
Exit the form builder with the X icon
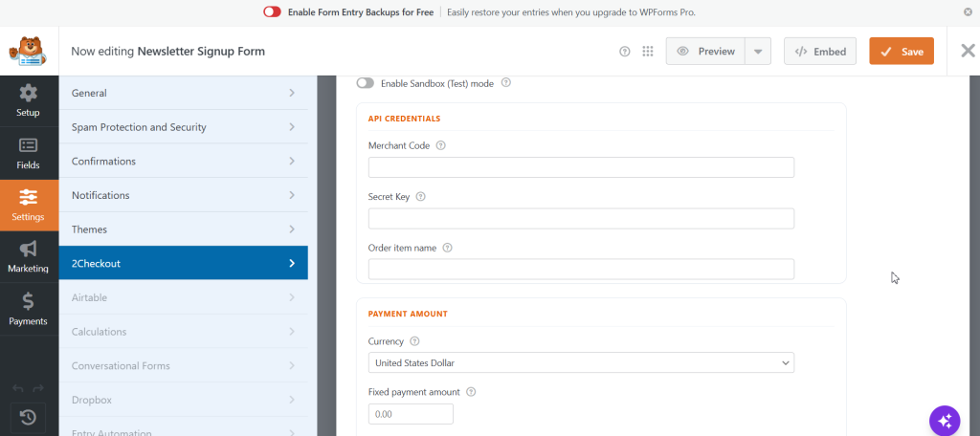coord(968,52)
